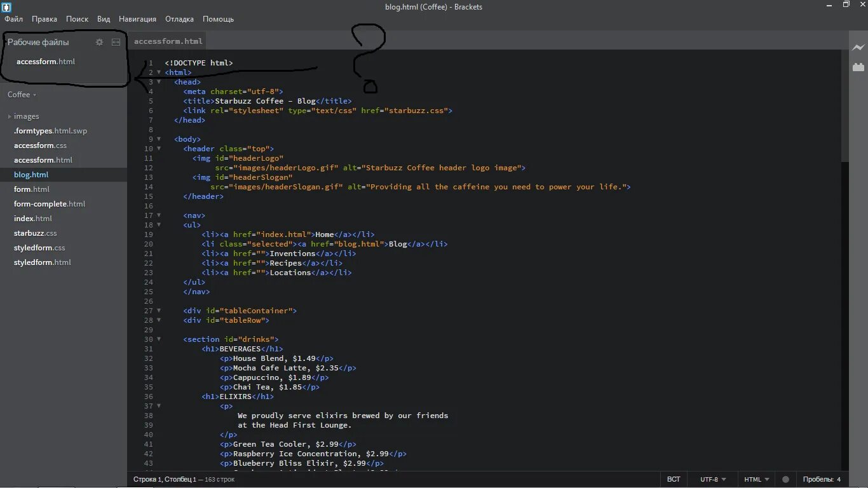
Task: Open the HTML language mode dropdown
Action: tap(757, 480)
